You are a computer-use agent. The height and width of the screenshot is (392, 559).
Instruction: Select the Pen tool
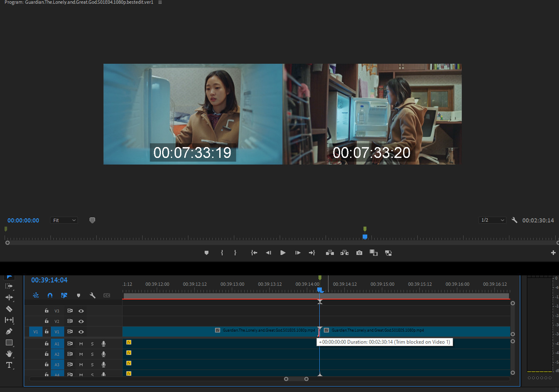(9, 331)
